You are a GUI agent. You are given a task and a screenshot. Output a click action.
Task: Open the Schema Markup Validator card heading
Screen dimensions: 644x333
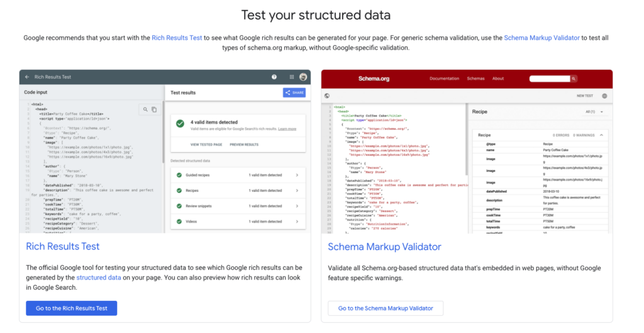point(384,247)
